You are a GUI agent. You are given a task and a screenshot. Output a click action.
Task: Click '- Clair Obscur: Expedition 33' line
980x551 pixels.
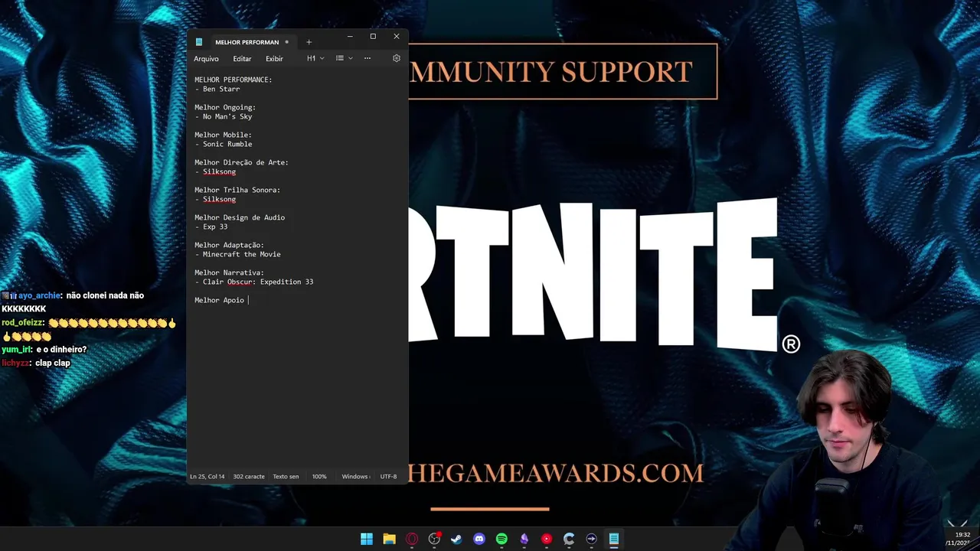coord(254,282)
